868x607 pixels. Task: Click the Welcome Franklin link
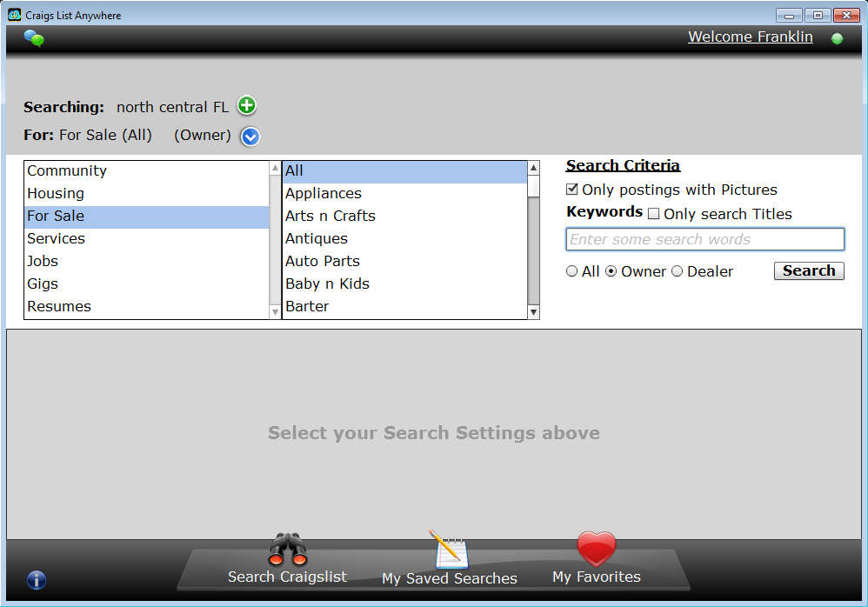[750, 37]
